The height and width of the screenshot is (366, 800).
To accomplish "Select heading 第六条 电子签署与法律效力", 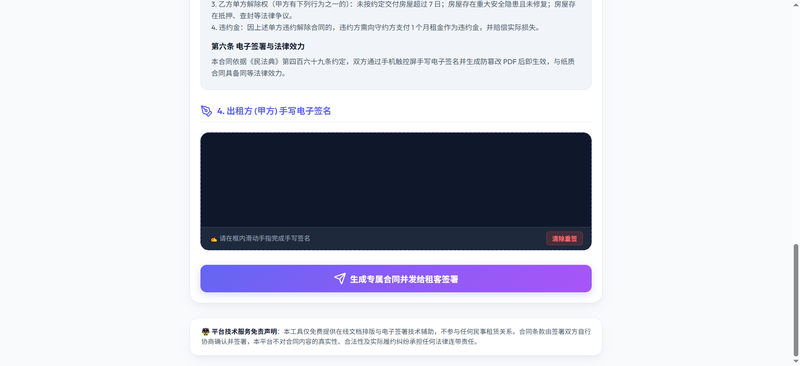I will point(258,46).
